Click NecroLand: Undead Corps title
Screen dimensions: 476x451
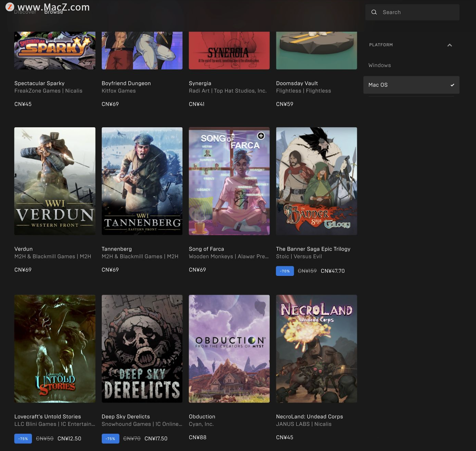coord(309,417)
